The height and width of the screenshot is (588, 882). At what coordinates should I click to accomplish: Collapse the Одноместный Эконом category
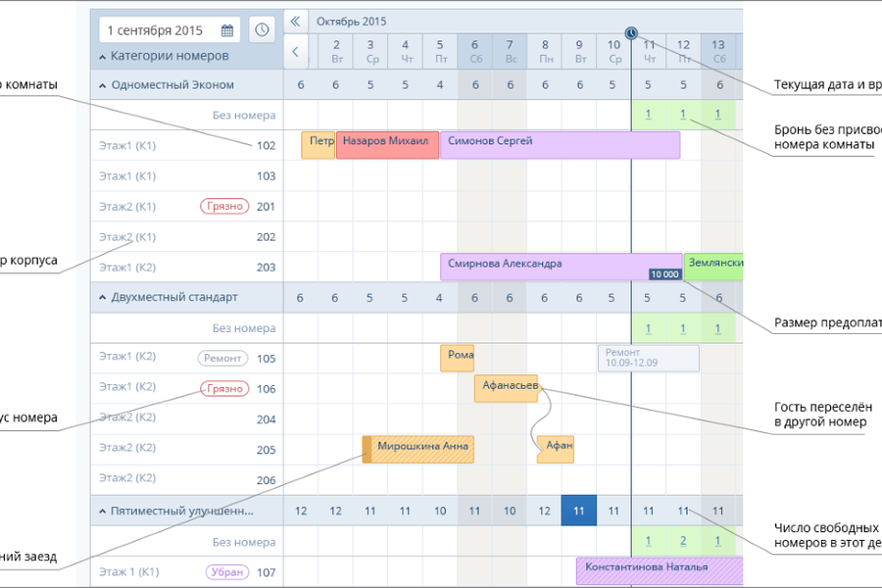coord(103,85)
